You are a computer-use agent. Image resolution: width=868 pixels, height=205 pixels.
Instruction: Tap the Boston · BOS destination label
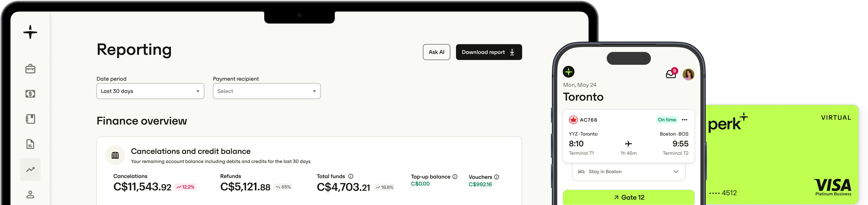coord(674,134)
